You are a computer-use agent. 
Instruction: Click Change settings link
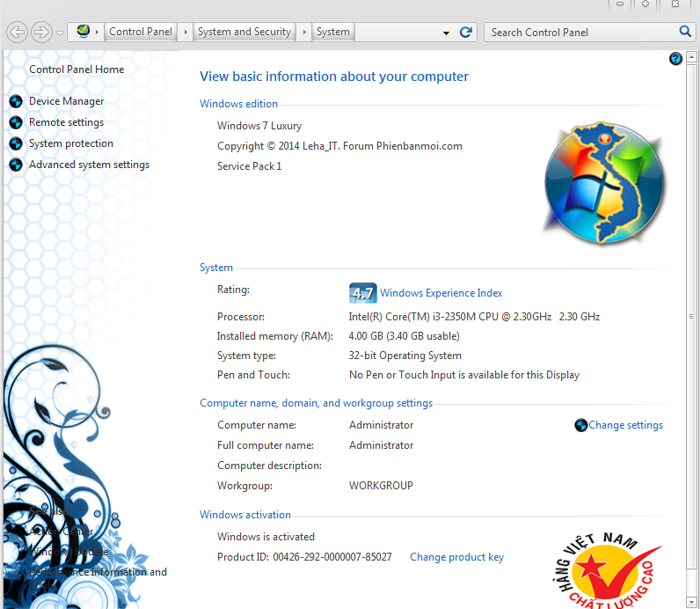click(x=625, y=425)
